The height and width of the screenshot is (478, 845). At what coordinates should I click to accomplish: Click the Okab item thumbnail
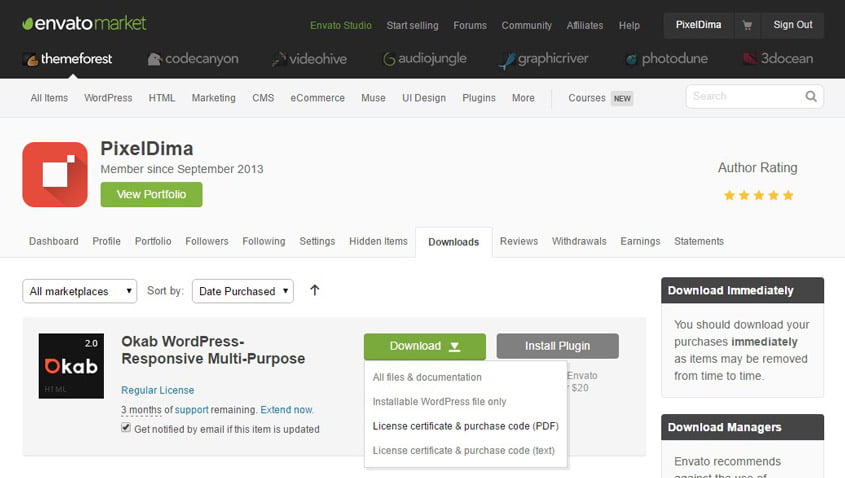[71, 366]
